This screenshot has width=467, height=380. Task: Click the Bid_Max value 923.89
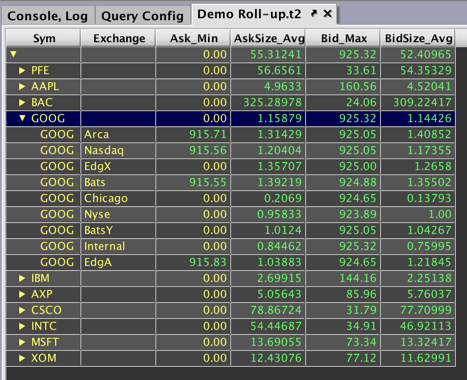click(358, 214)
